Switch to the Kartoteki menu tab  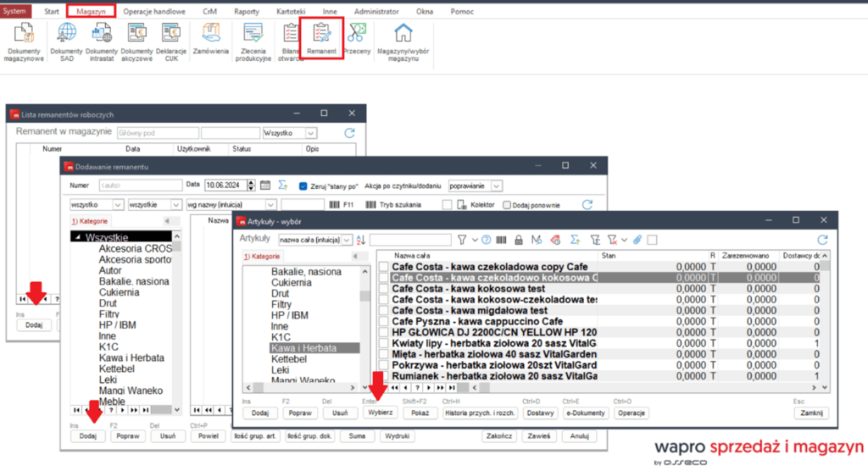(x=291, y=11)
